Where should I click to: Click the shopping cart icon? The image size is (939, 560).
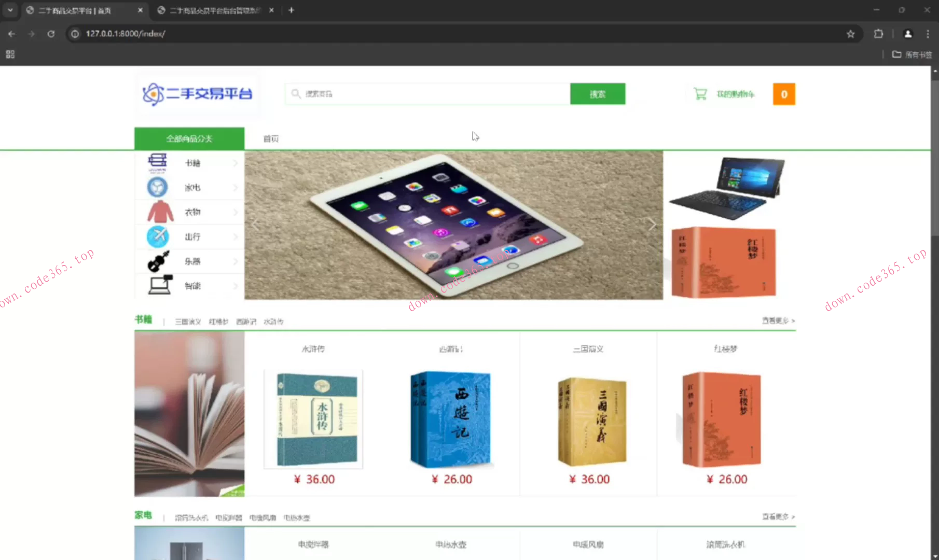pyautogui.click(x=700, y=94)
